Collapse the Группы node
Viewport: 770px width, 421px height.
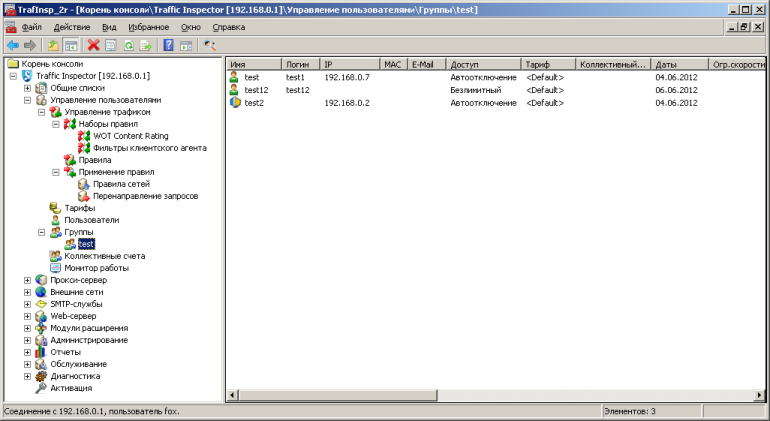point(42,232)
